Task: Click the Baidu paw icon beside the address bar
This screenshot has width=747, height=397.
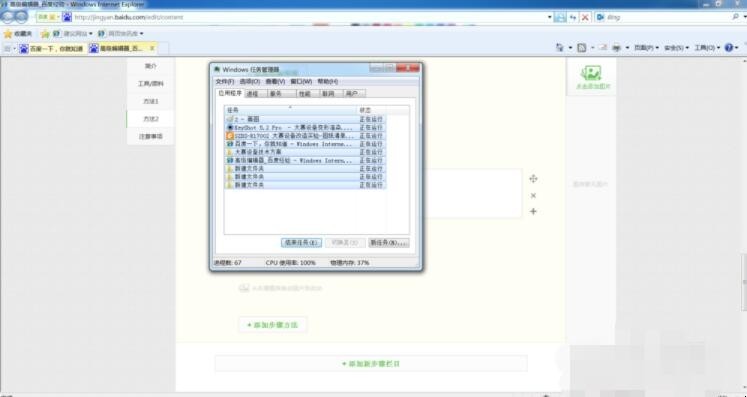Action: coord(67,17)
